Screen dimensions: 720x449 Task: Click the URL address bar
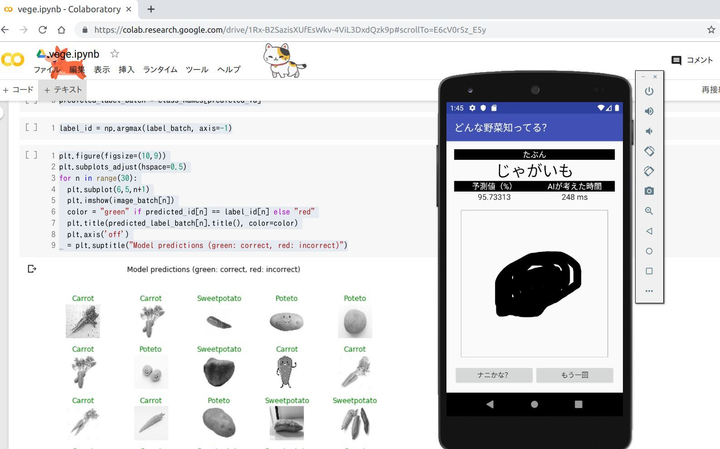[x=390, y=30]
